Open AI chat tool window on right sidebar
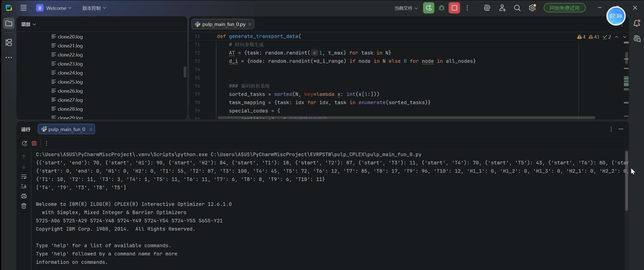 coord(637,39)
